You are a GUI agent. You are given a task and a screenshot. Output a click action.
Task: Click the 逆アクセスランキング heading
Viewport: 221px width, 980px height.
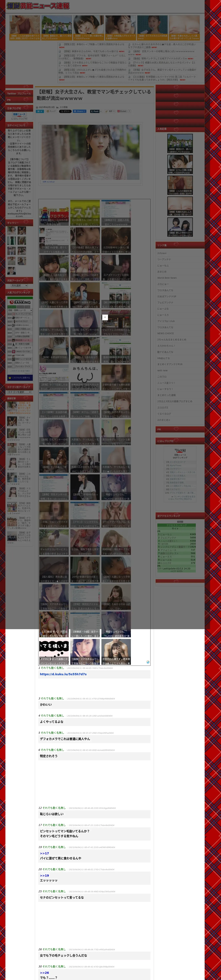point(180,516)
